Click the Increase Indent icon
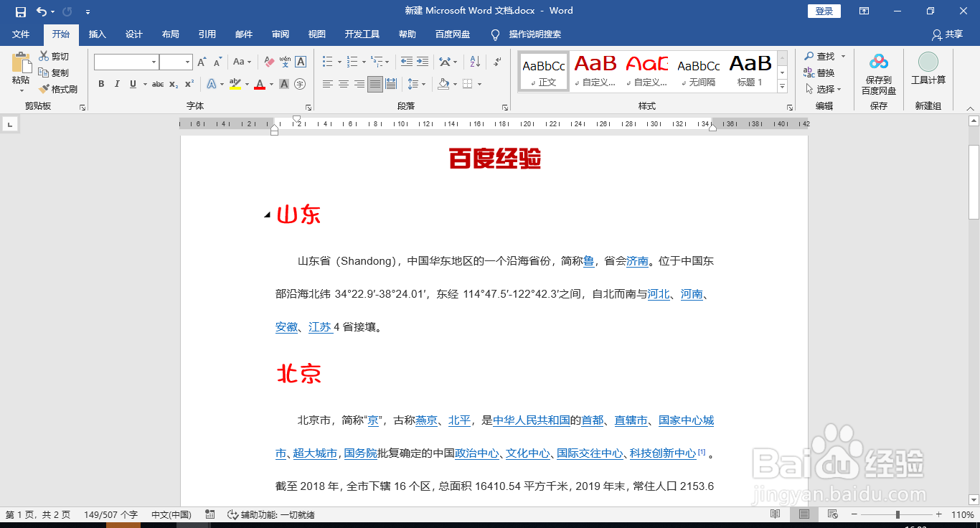The height and width of the screenshot is (528, 980). [x=423, y=62]
